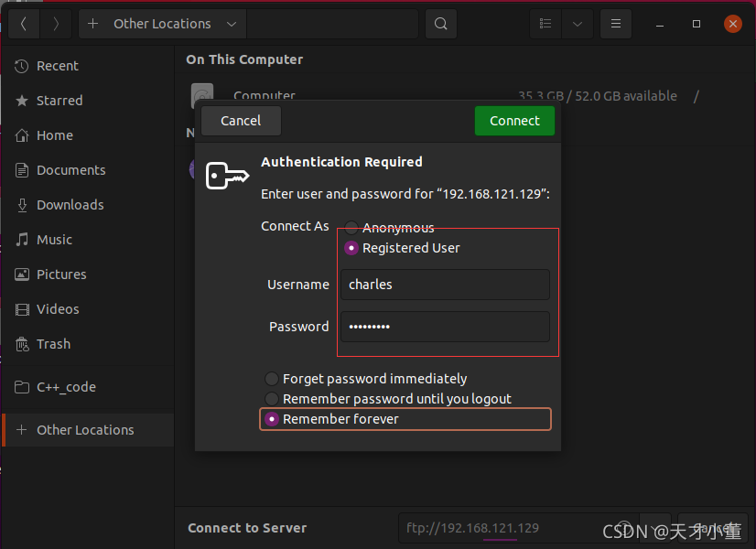The image size is (756, 549).
Task: Maximize the Files window
Action: (x=697, y=24)
